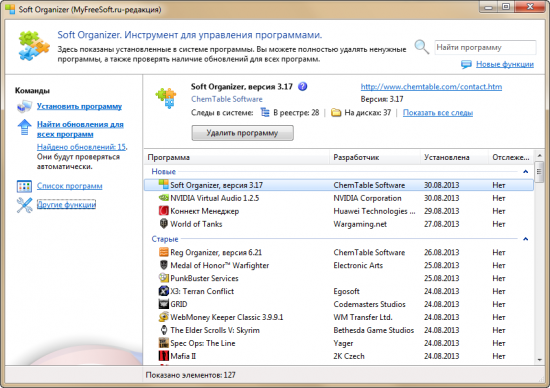
Task: Sort by Разработчик column header
Action: point(375,158)
